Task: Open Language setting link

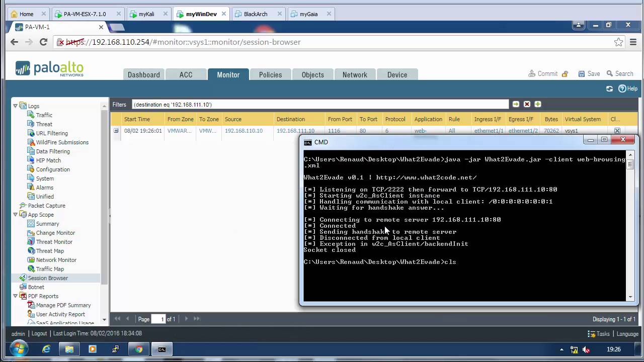Action: [x=627, y=334]
